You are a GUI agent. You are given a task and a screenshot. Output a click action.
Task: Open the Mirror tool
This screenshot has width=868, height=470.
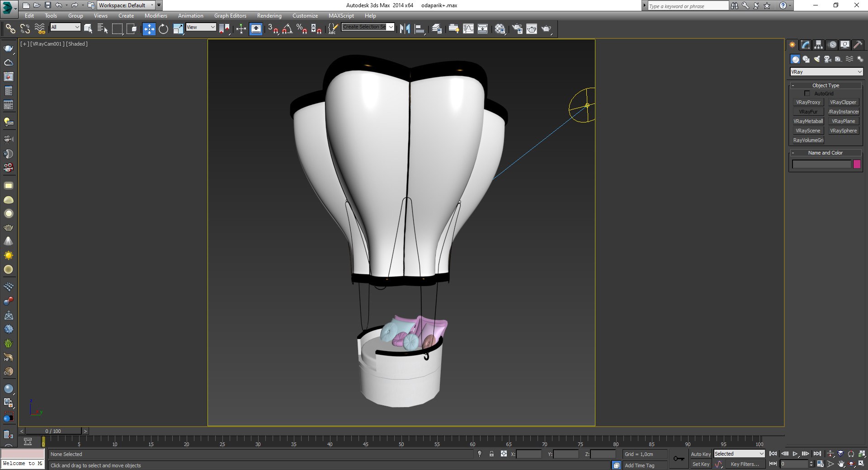coord(405,29)
